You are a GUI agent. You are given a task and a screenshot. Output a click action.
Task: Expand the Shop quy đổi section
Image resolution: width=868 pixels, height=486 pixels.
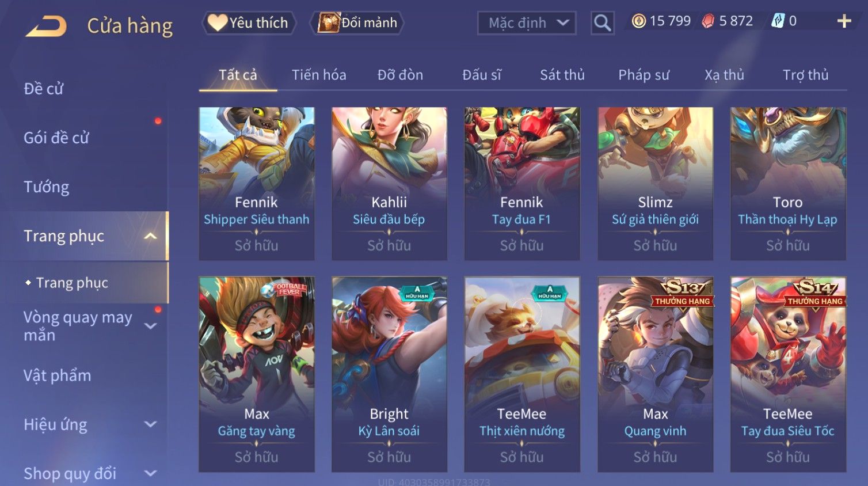150,473
